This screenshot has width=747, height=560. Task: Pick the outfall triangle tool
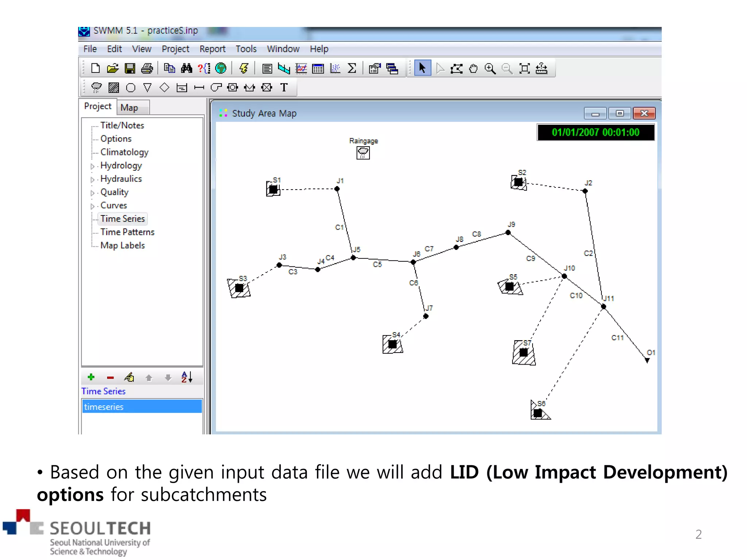(x=147, y=87)
